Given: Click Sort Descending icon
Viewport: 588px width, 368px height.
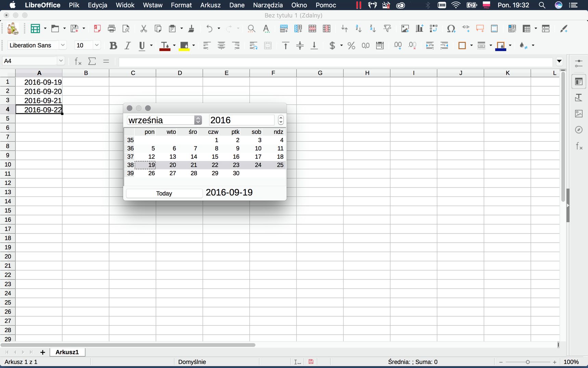Looking at the screenshot, I should 373,29.
